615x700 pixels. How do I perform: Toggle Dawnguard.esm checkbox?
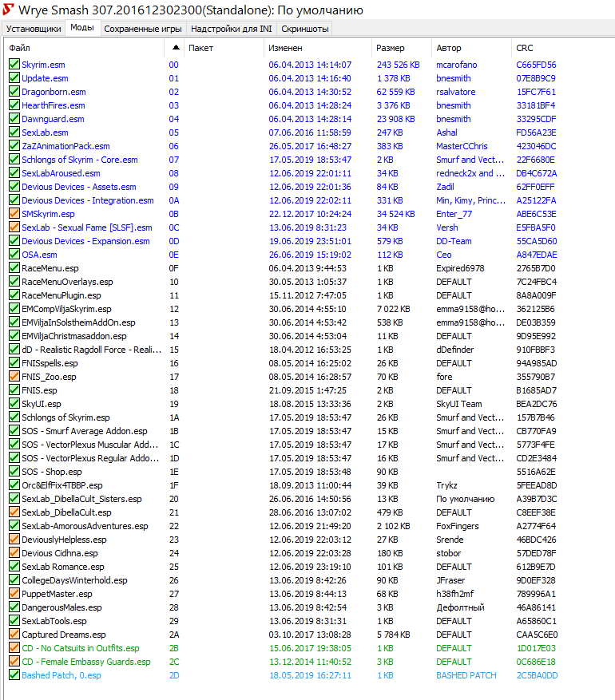click(x=14, y=119)
